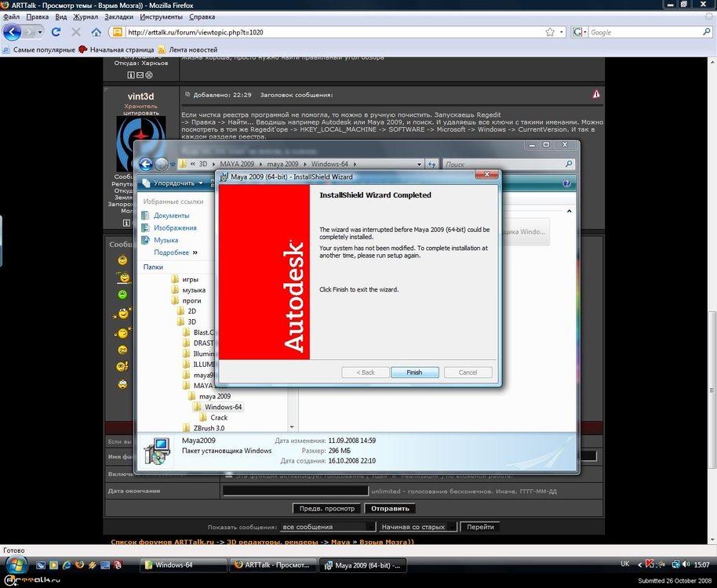Click the Firefox home icon
717x588 pixels.
pyautogui.click(x=96, y=32)
